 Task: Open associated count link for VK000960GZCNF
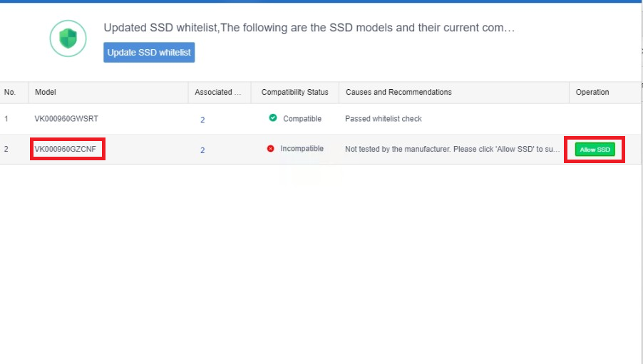pyautogui.click(x=202, y=150)
